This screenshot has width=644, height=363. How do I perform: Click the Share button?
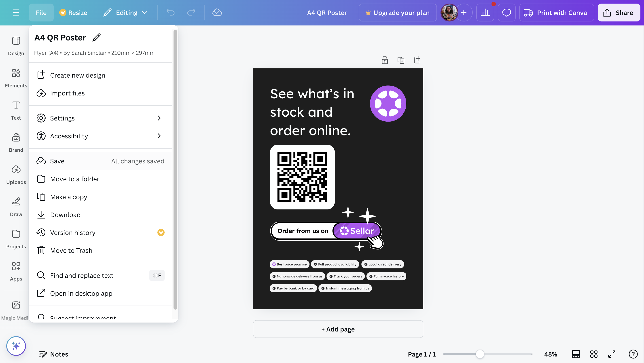click(x=619, y=13)
